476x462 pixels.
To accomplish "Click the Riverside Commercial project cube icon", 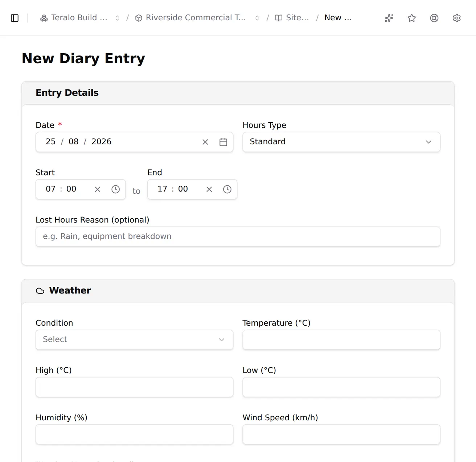I will (139, 18).
